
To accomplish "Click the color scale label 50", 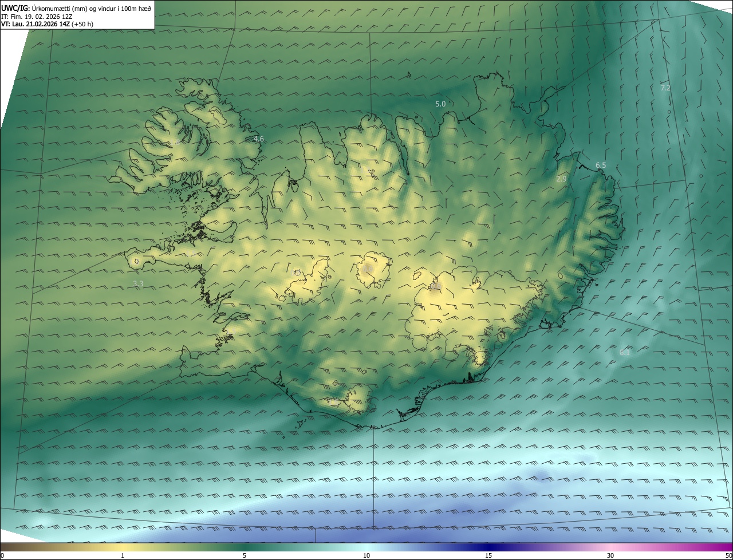I will coord(728,555).
